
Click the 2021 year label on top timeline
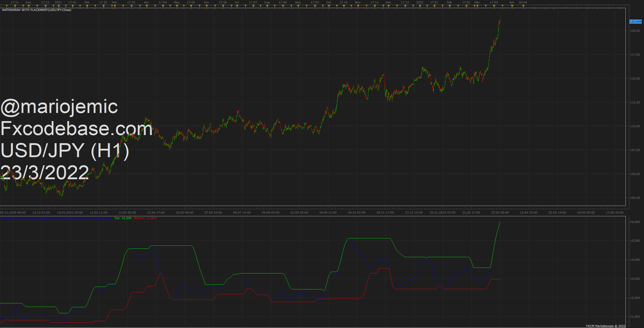tap(58, 2)
